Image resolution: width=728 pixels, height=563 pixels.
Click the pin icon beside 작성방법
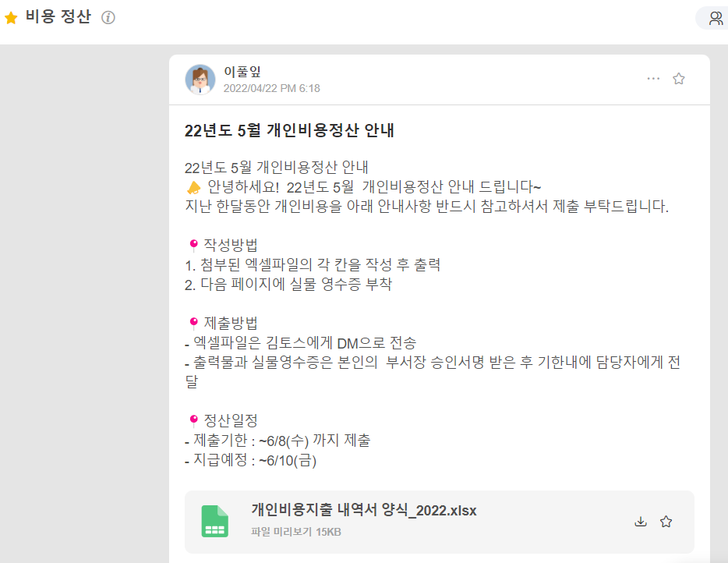point(193,246)
